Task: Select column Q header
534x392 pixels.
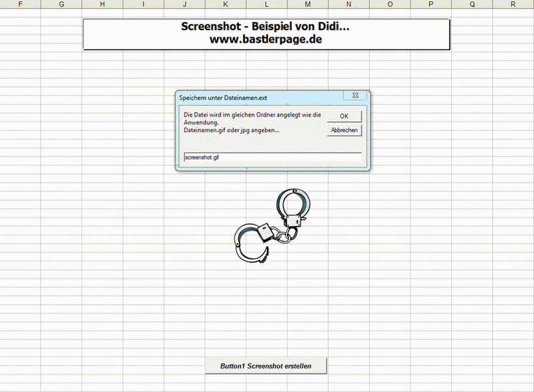Action: tap(472, 4)
